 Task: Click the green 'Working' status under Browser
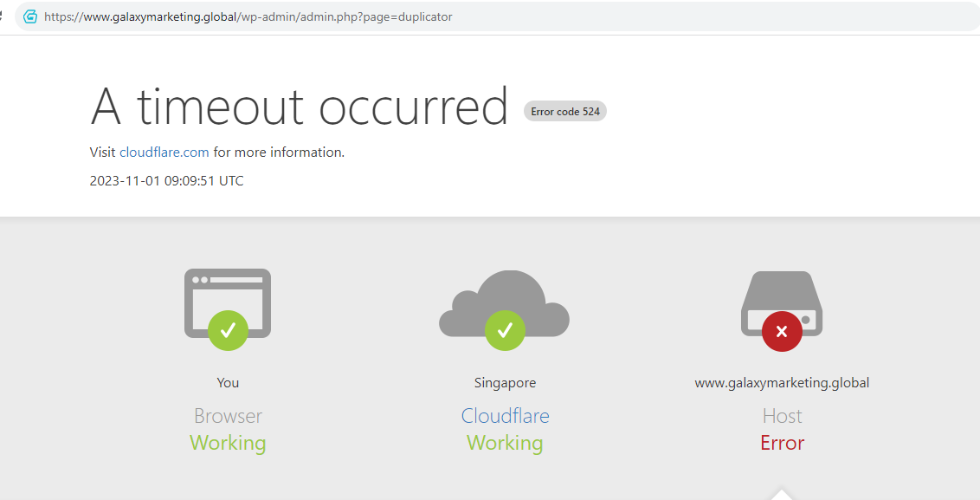(229, 443)
